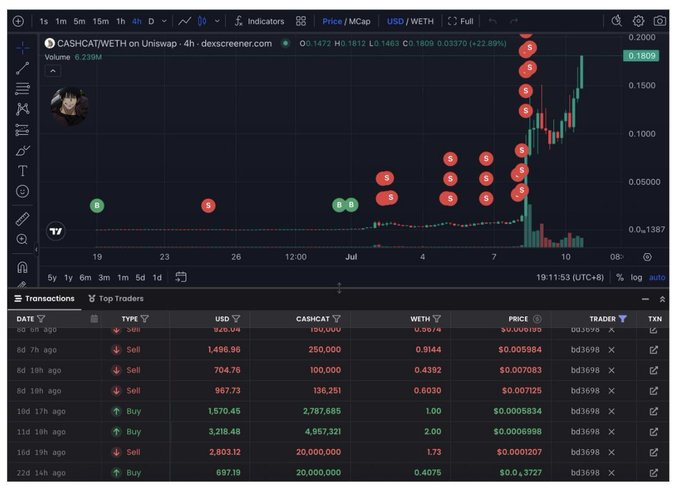680x490 pixels.
Task: Switch to the Top Traders tab
Action: pyautogui.click(x=116, y=298)
